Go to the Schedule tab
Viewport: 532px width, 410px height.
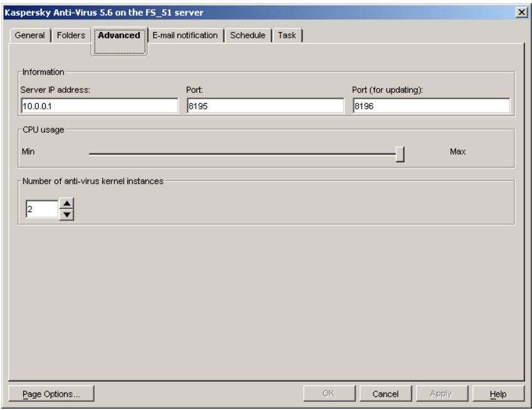(x=248, y=35)
